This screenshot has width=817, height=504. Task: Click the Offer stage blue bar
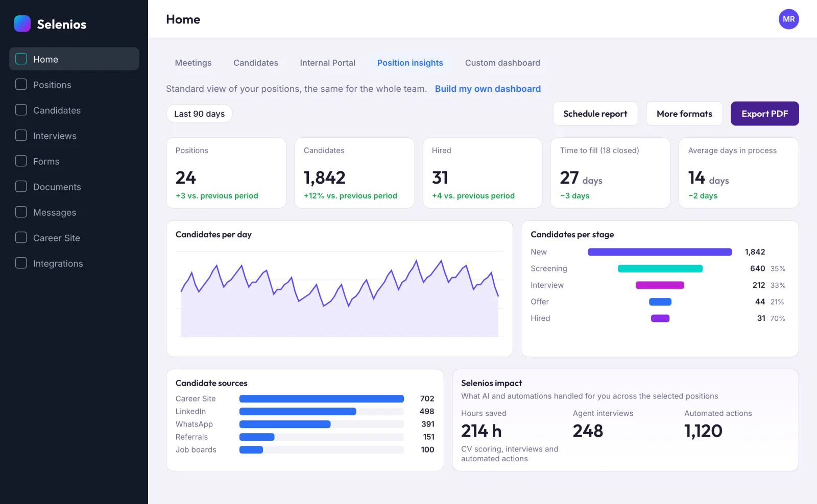tap(660, 301)
